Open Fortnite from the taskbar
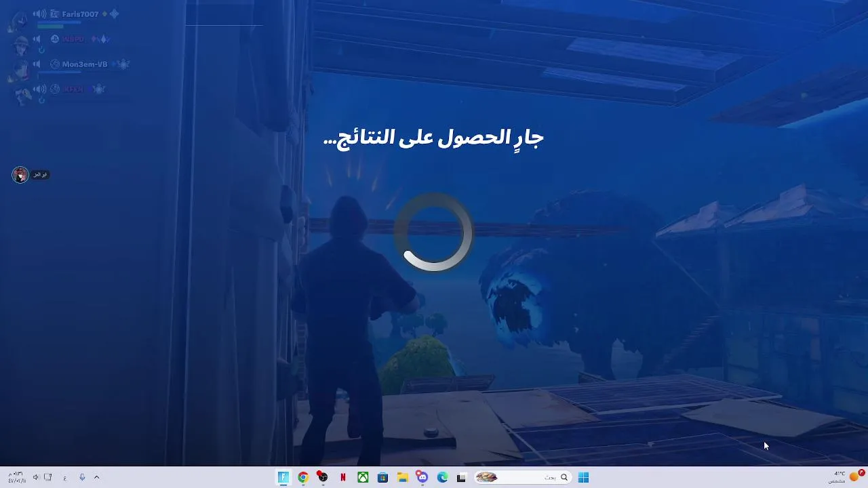 click(283, 477)
